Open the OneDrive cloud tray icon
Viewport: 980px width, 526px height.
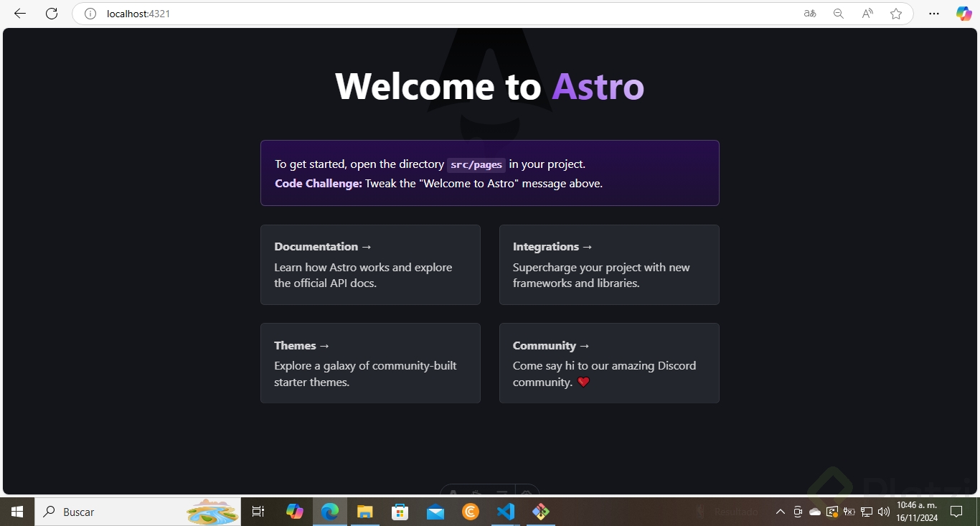(x=815, y=512)
